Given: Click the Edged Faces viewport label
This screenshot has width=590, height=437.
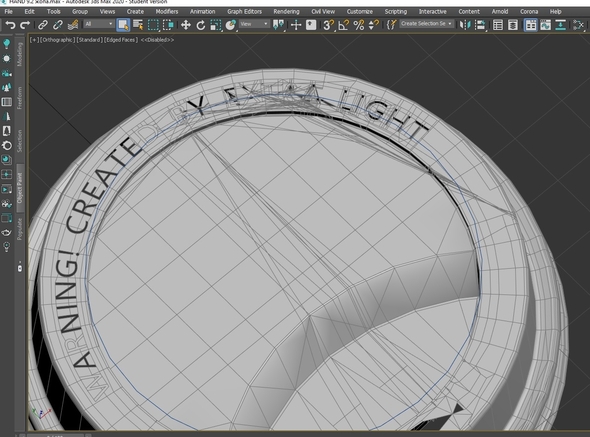Looking at the screenshot, I should pyautogui.click(x=121, y=40).
